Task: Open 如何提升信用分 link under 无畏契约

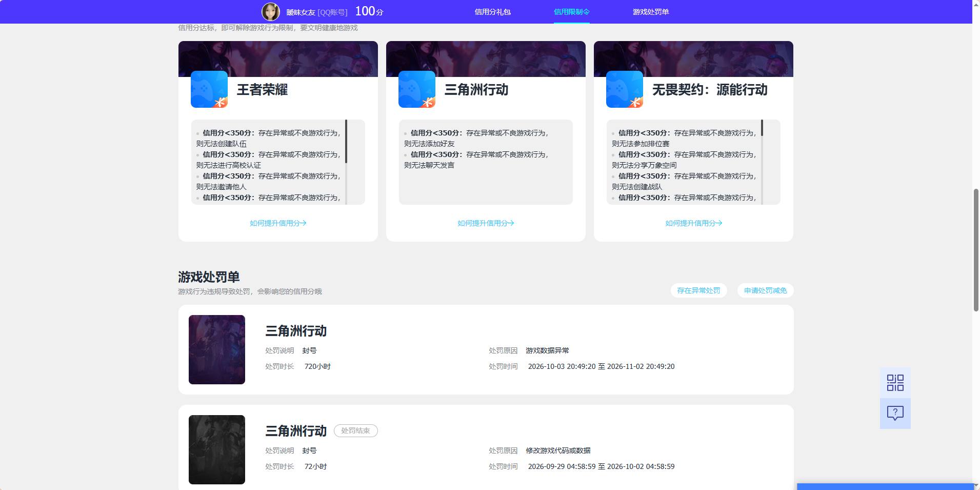Action: pos(693,223)
